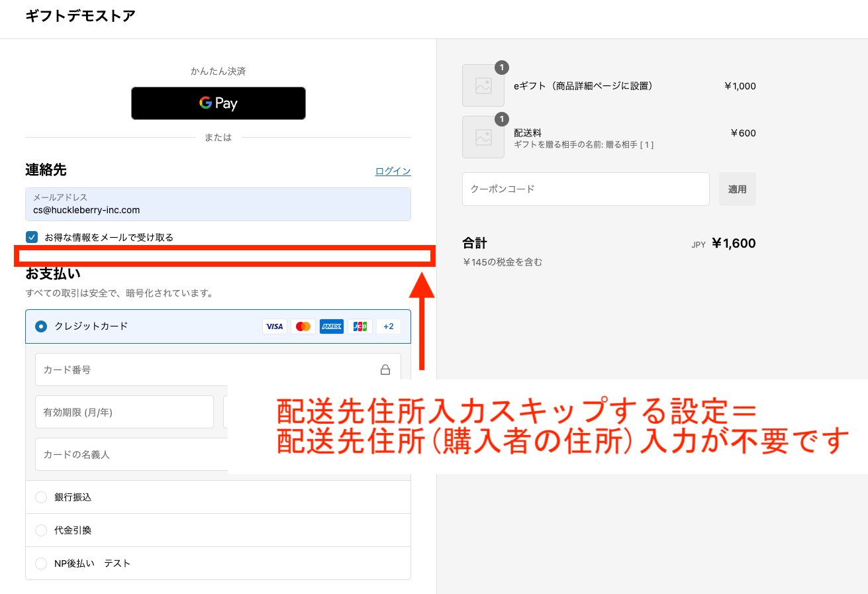Toggle お得な情報をメールで受け取る checkbox
The image size is (868, 594).
(32, 237)
